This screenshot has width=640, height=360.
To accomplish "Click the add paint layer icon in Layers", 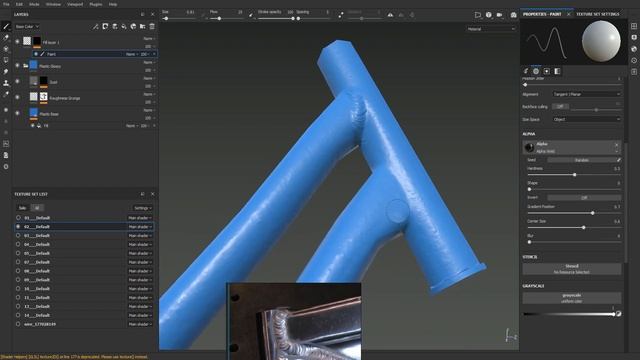I will click(x=115, y=27).
